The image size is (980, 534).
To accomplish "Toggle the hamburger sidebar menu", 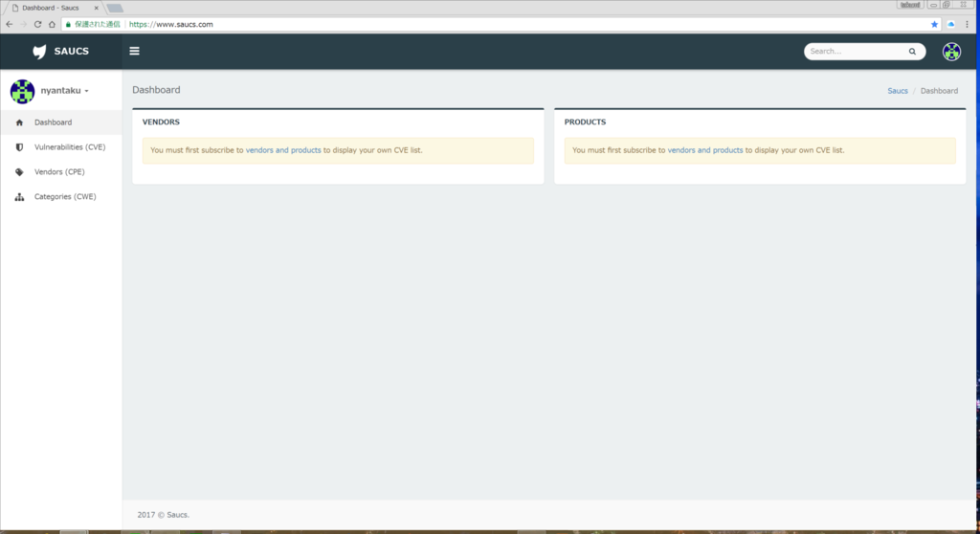I will coord(134,52).
